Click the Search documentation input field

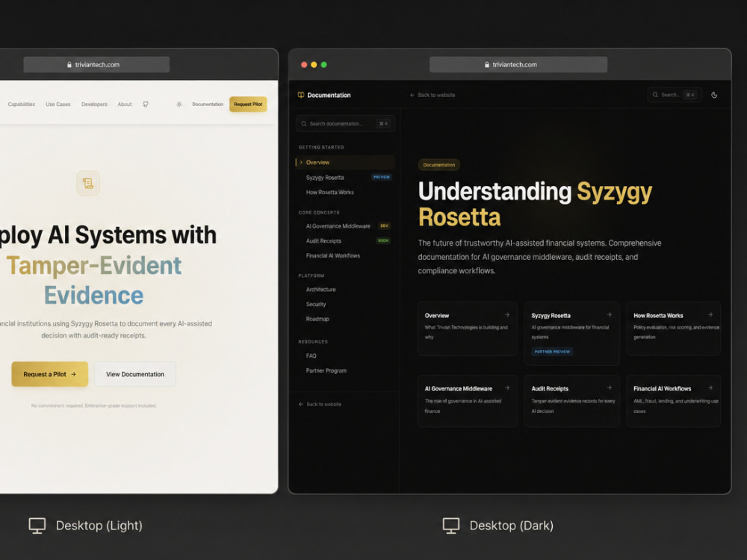(345, 124)
